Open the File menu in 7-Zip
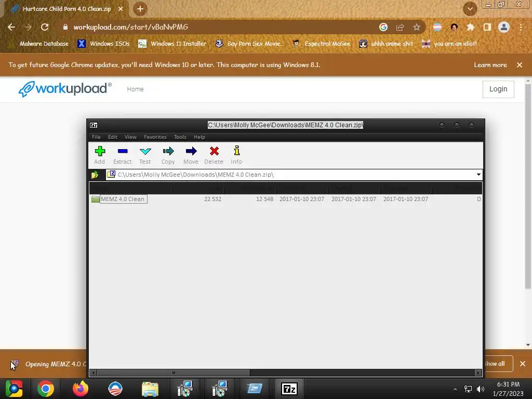This screenshot has width=532, height=399. point(96,137)
